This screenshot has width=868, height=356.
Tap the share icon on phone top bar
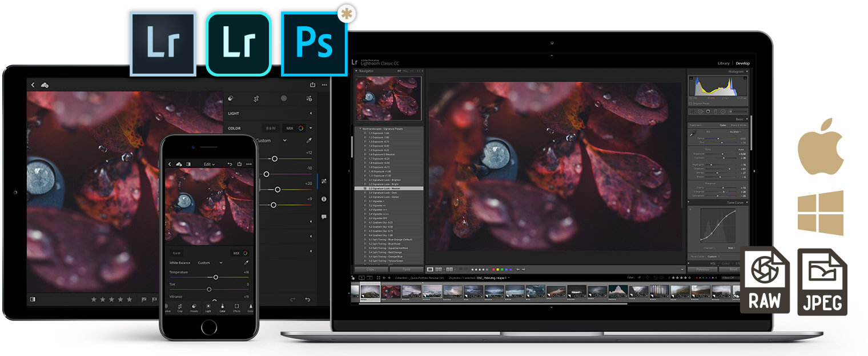coord(239,164)
